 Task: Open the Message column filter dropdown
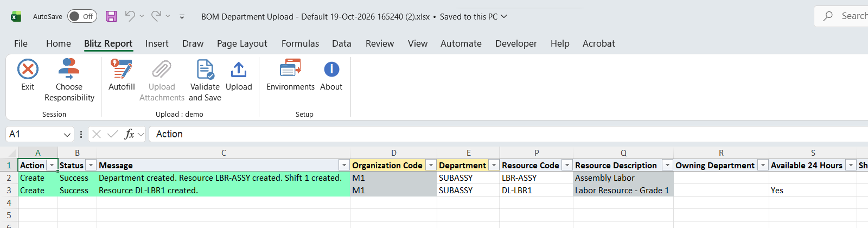click(x=344, y=165)
